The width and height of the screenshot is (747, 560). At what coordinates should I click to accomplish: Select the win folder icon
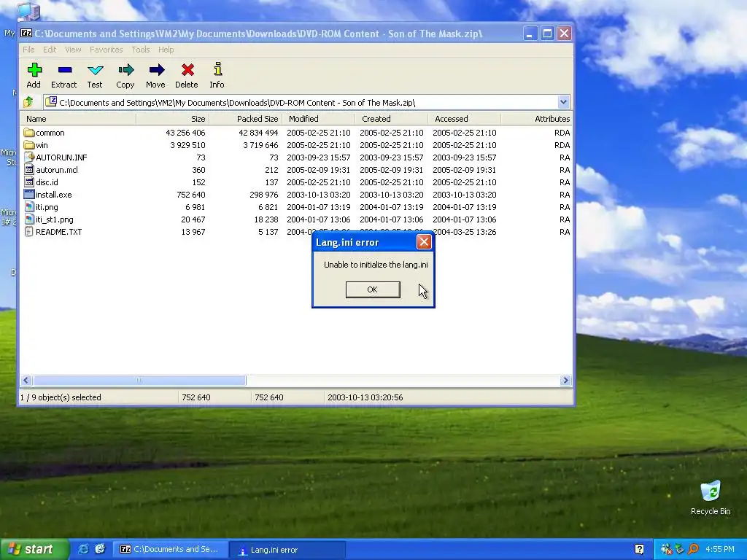pyautogui.click(x=29, y=145)
